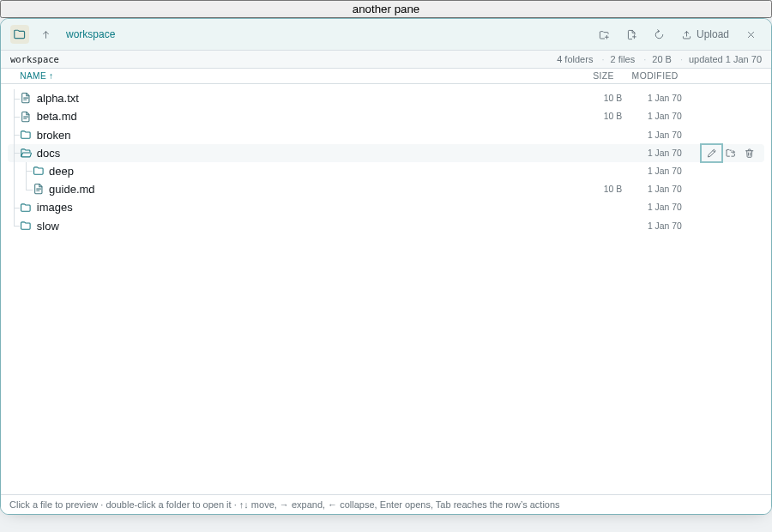Click the "updated 1 Jan 70" text

[725, 59]
